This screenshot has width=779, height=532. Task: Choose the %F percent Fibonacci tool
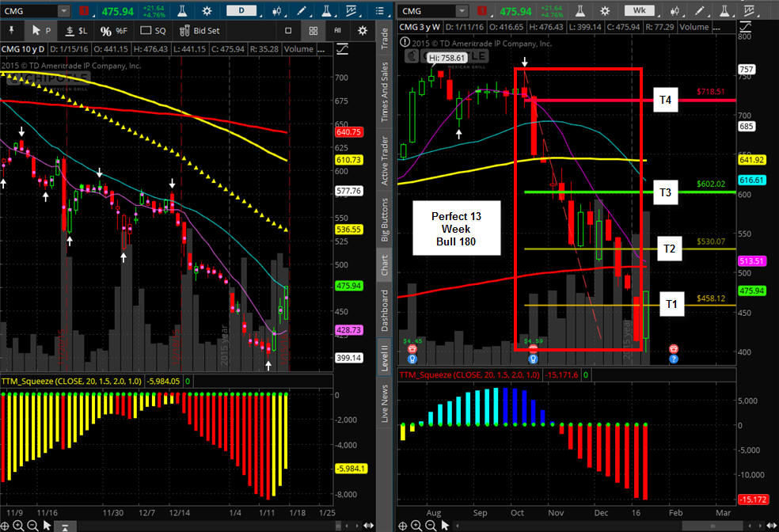pyautogui.click(x=114, y=31)
